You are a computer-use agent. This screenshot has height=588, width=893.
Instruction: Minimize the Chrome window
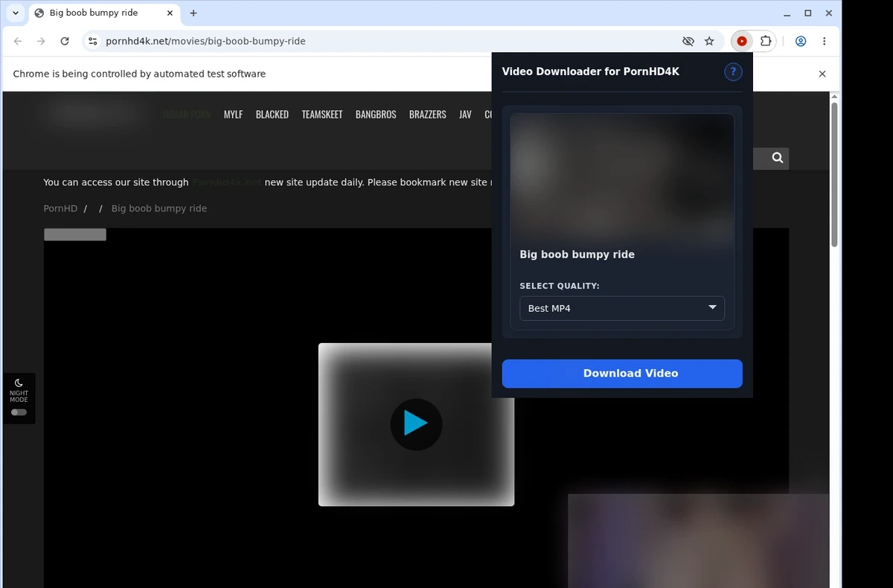pos(787,13)
